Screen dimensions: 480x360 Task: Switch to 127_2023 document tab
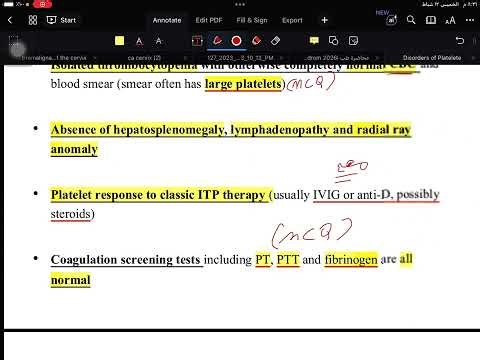[x=240, y=58]
